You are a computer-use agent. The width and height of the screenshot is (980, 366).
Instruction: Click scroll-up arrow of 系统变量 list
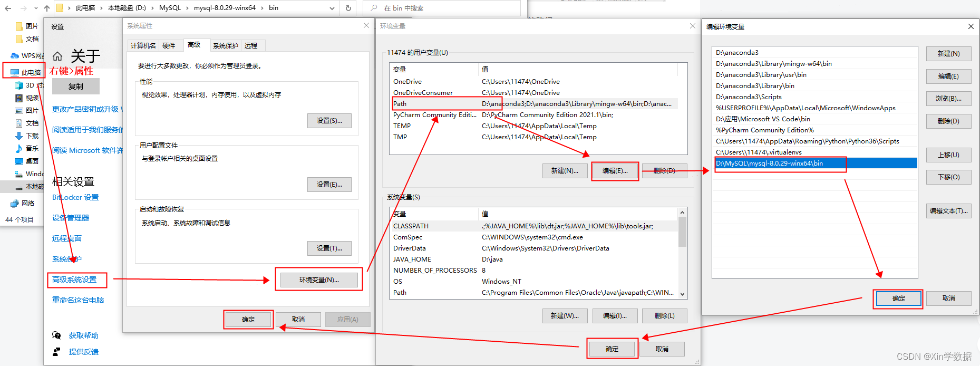point(682,213)
